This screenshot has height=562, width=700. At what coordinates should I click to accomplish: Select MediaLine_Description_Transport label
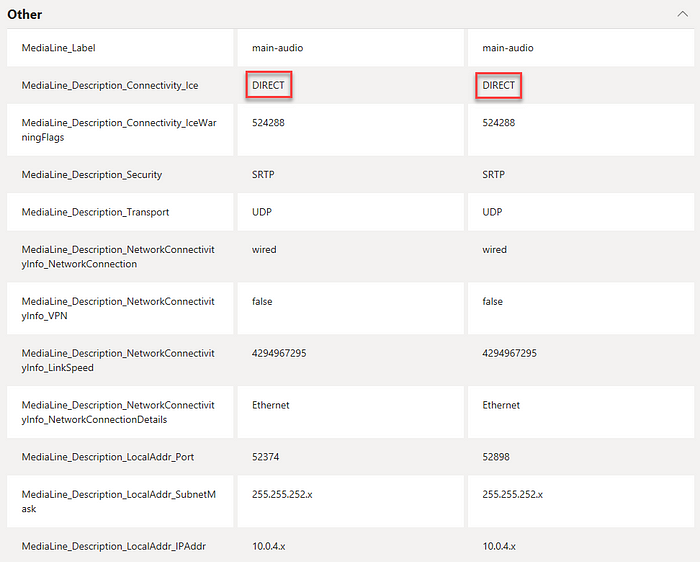coord(95,212)
